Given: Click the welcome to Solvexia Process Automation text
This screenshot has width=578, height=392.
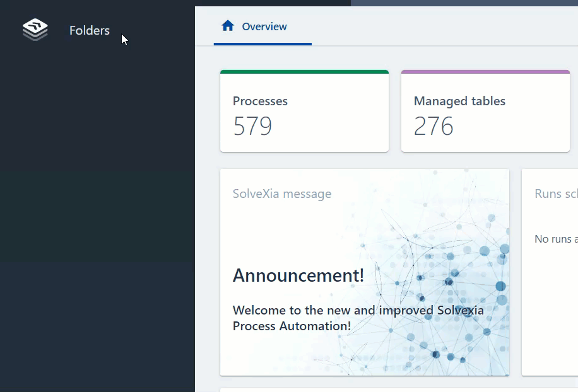Looking at the screenshot, I should click(x=358, y=318).
